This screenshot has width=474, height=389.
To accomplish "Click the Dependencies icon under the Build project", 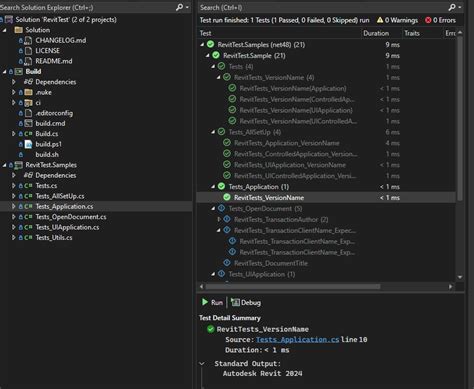I will (x=28, y=82).
